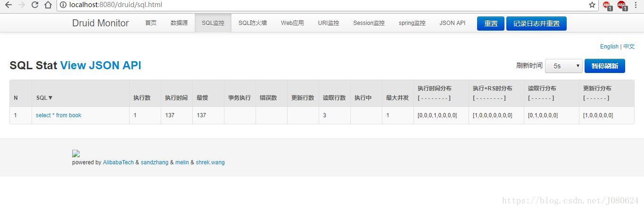Screen dimensions: 644x210
Task: Open the first ABP extension icon
Action: click(x=607, y=5)
